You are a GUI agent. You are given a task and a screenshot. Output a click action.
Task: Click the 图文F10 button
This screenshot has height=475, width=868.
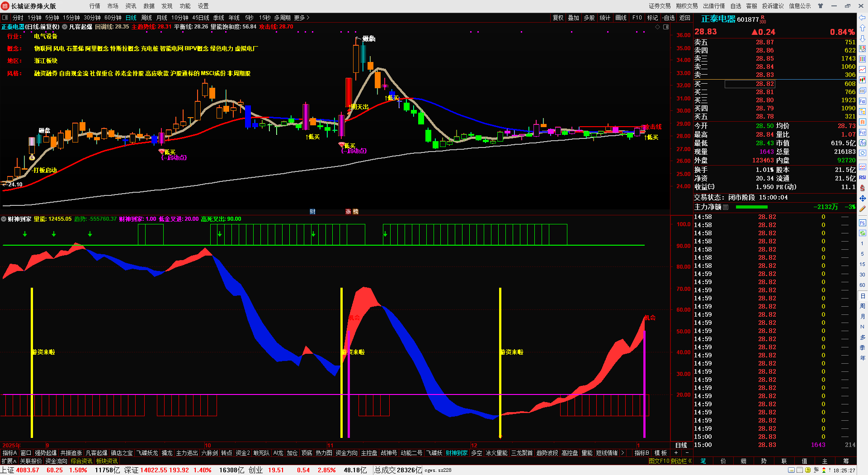click(x=659, y=461)
